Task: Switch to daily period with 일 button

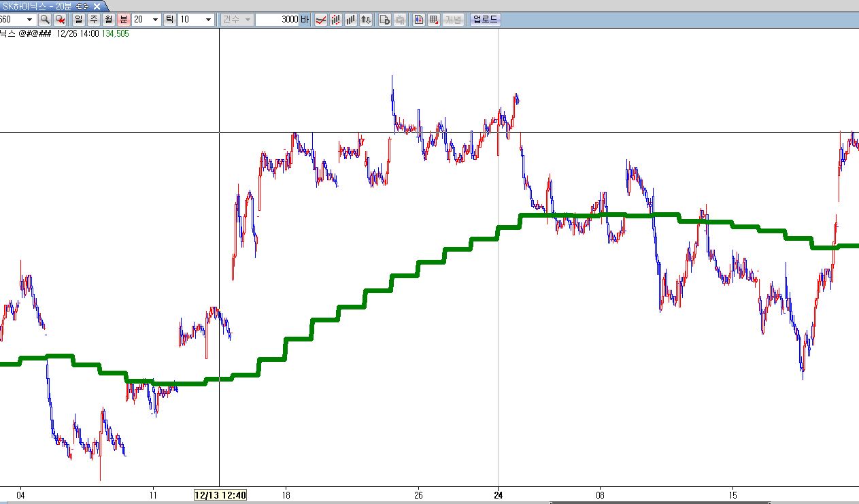Action: coord(79,20)
